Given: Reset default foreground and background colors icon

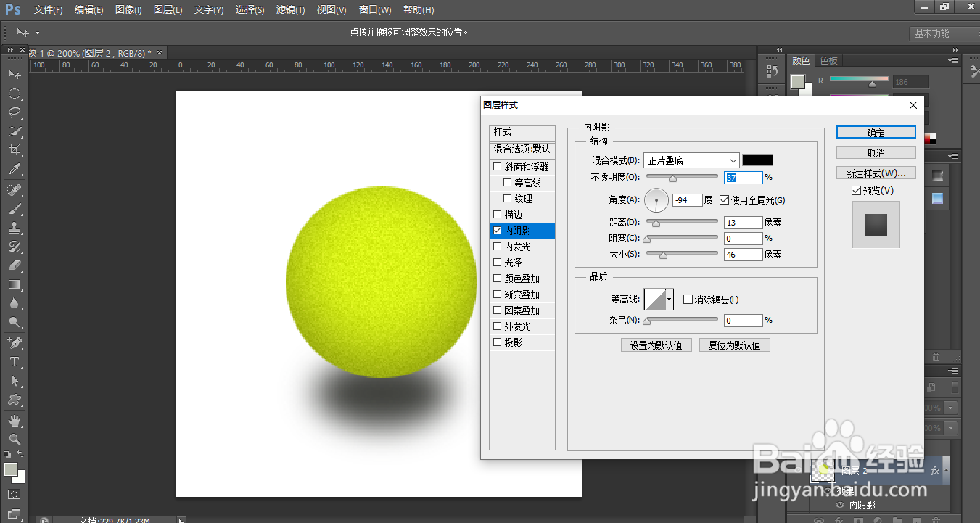Looking at the screenshot, I should click(x=7, y=455).
